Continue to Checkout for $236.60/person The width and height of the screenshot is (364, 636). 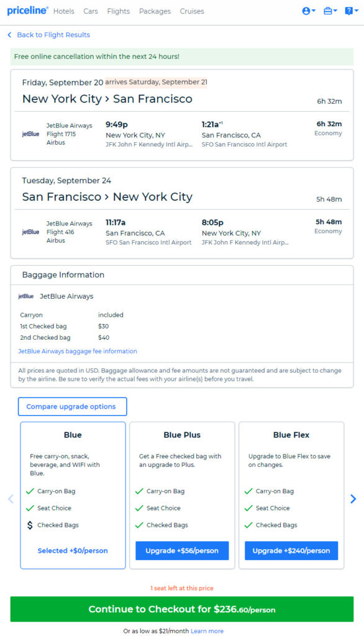(x=182, y=609)
